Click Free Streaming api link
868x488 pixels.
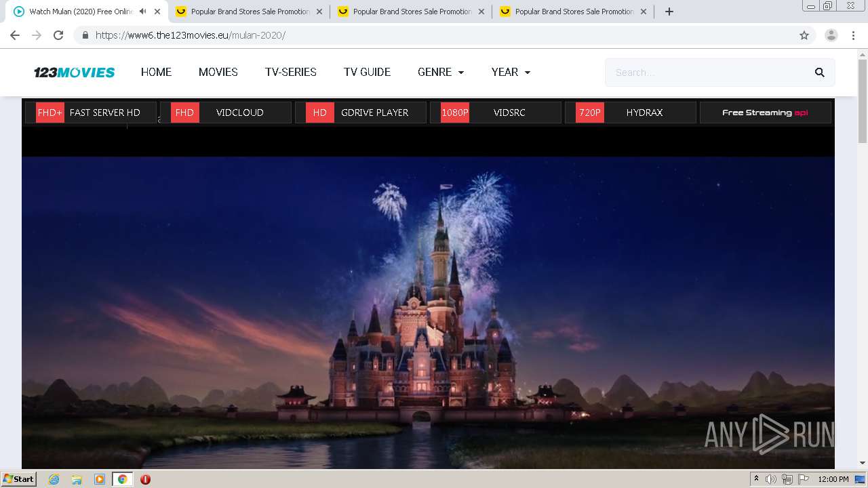point(765,113)
